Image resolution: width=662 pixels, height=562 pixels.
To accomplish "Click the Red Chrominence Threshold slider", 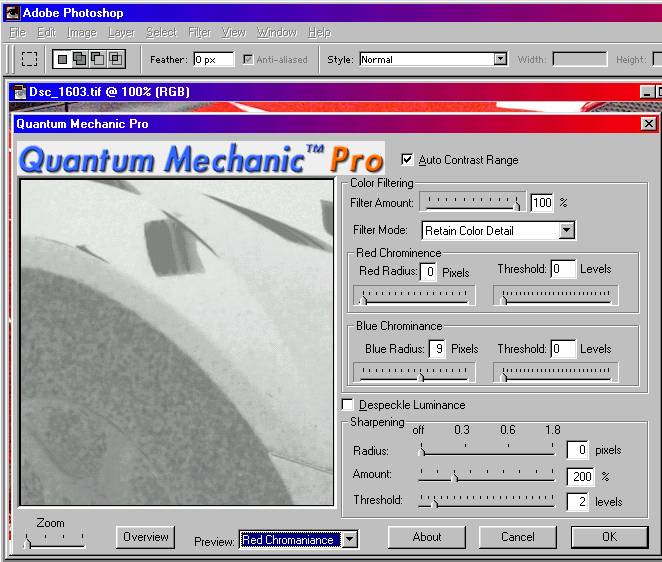I will pos(556,295).
